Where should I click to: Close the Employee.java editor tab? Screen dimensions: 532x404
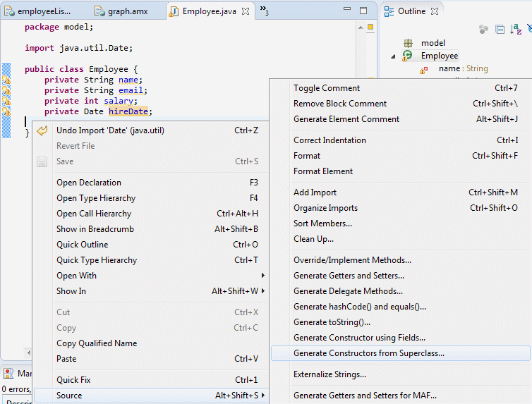245,11
